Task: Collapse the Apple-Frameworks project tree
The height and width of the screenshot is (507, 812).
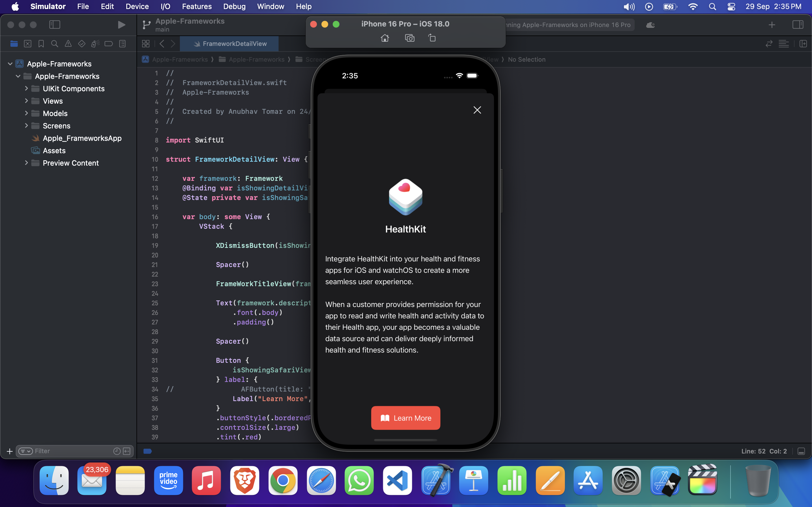Action: (10, 64)
